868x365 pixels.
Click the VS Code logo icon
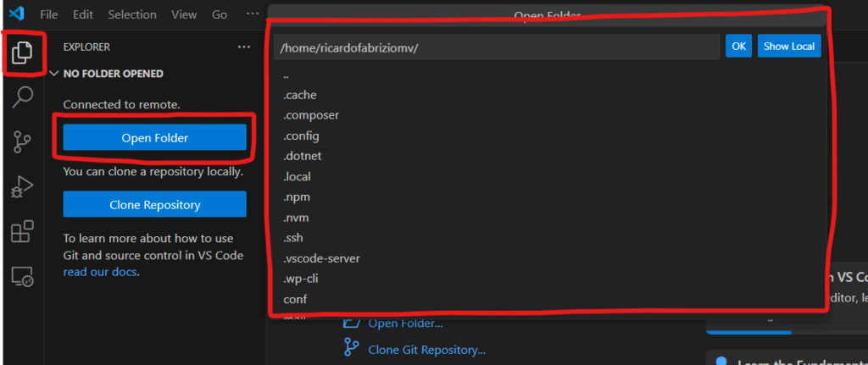(x=16, y=14)
